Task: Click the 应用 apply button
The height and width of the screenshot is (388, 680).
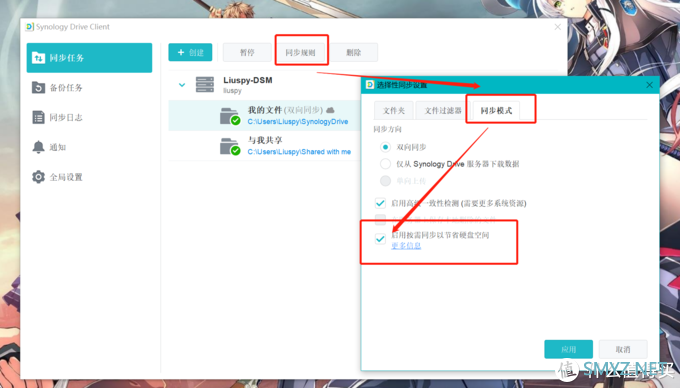Action: 569,349
